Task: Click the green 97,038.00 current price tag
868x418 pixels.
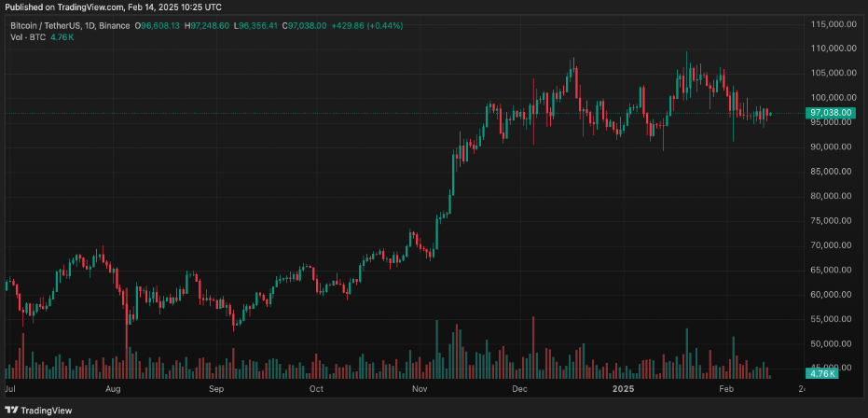Action: (833, 113)
